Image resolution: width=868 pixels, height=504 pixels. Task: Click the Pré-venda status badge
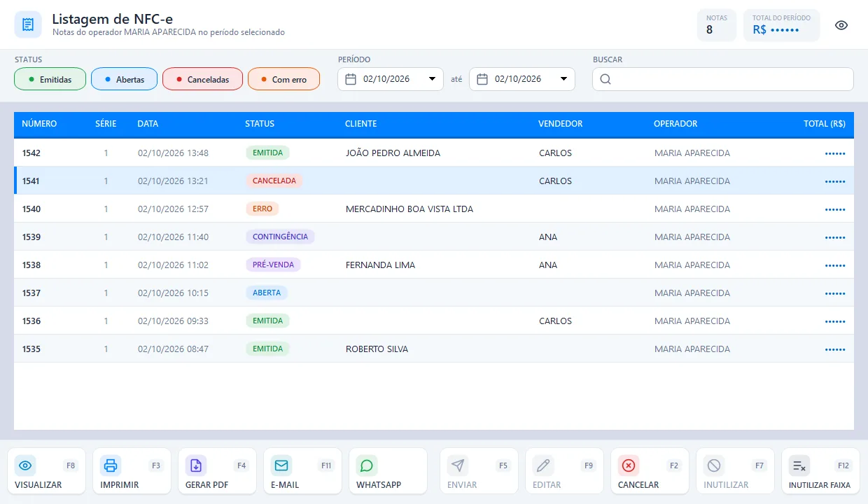[273, 265]
